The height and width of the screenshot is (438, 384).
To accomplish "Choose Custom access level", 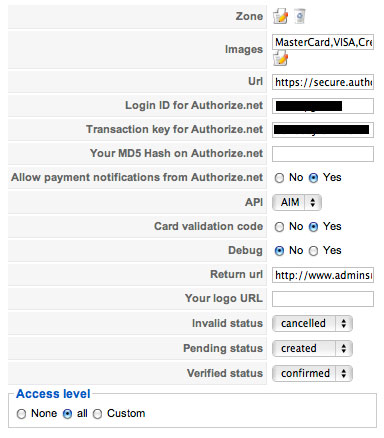I will pyautogui.click(x=97, y=414).
